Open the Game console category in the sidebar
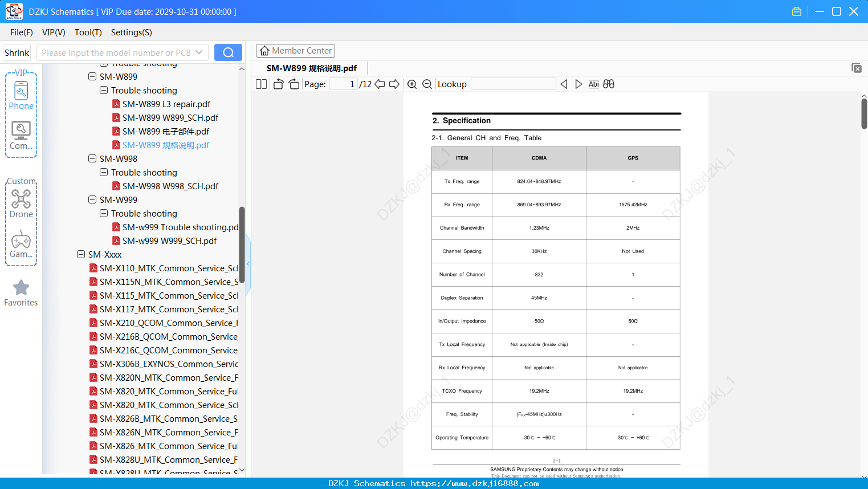868x489 pixels. click(x=21, y=244)
